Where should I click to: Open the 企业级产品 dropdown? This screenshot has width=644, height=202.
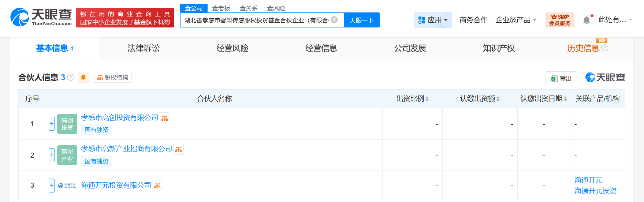click(x=515, y=20)
